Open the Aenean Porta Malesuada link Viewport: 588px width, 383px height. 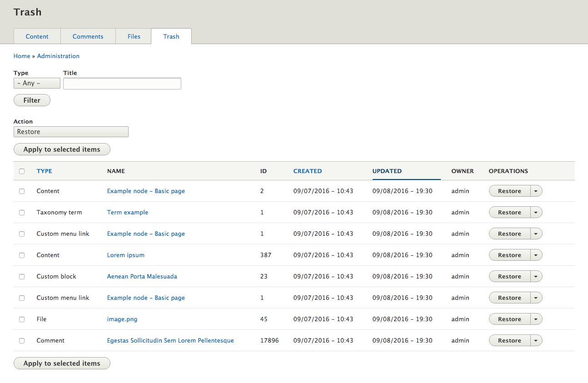point(142,277)
